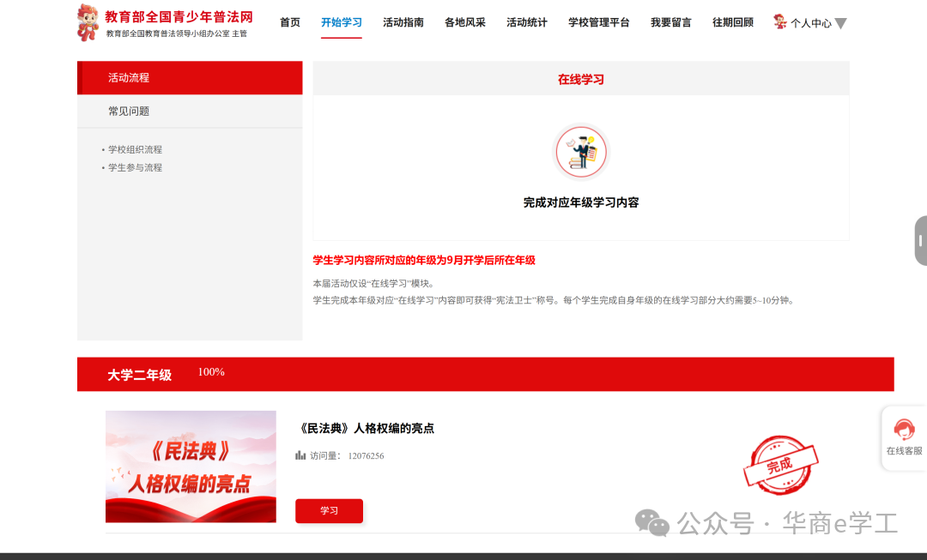Open the 首页 menu item

[290, 22]
